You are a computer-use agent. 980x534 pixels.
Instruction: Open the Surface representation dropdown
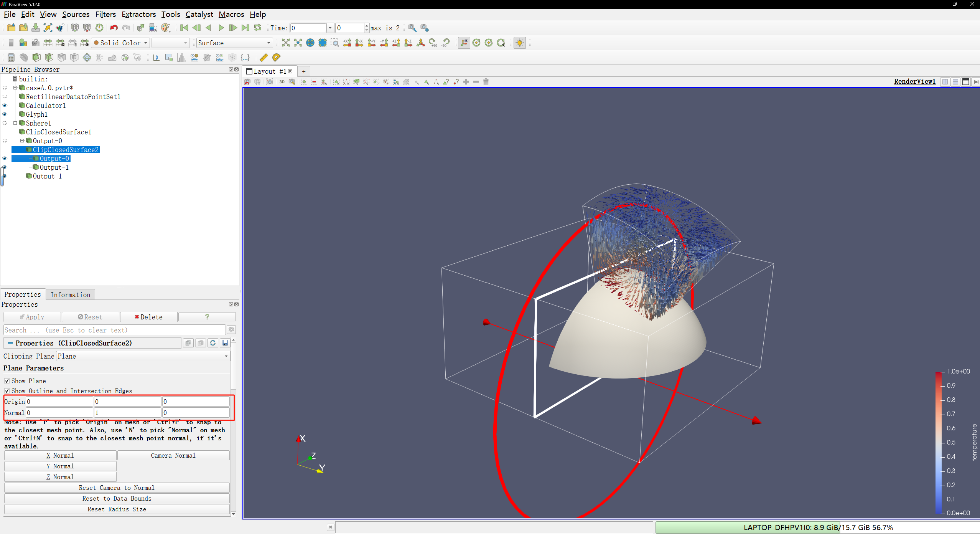[x=234, y=43]
